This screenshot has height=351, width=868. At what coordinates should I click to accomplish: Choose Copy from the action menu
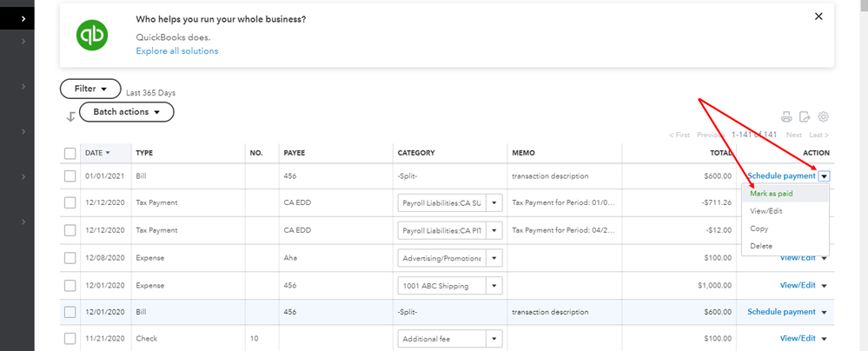pos(759,228)
